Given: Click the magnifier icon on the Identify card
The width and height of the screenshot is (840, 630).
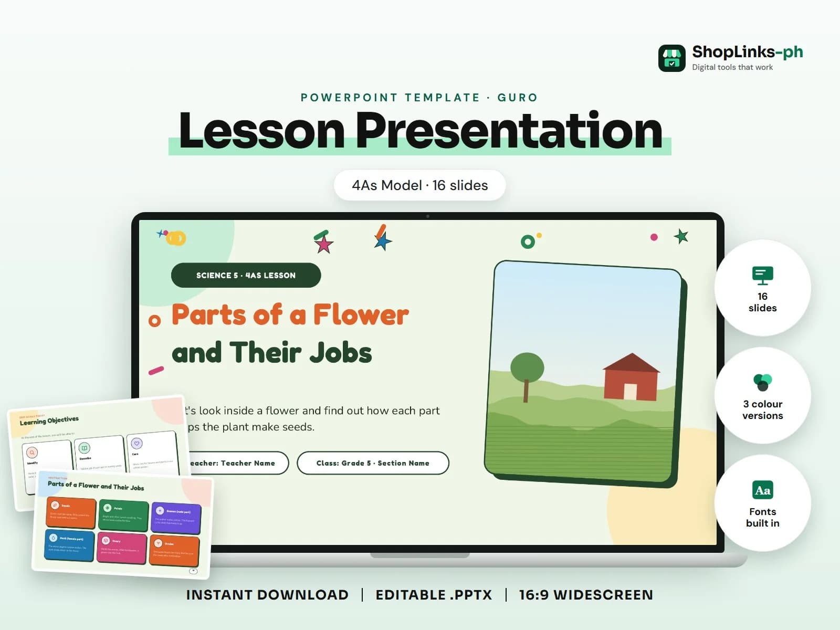Looking at the screenshot, I should (32, 453).
